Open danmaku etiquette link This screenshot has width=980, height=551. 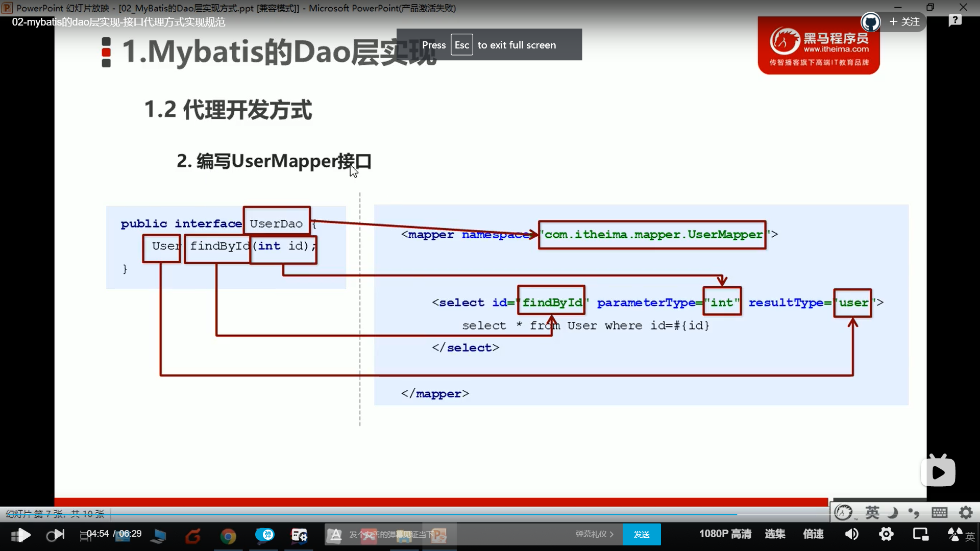(x=594, y=534)
